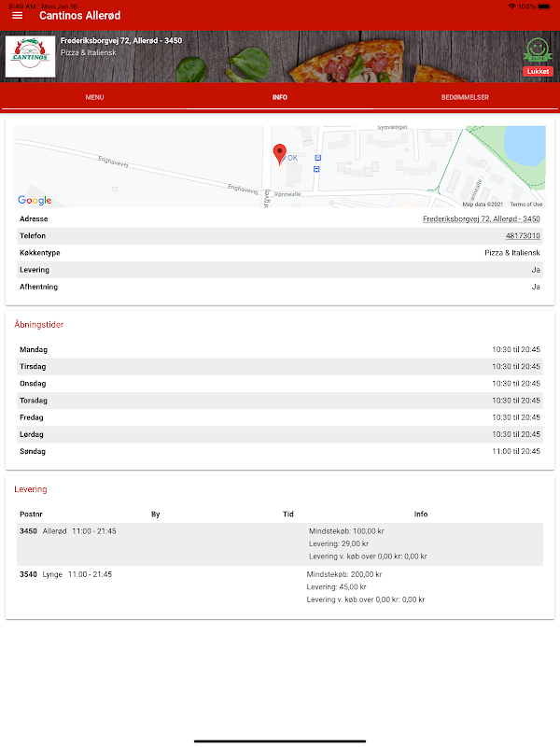This screenshot has height=747, width=560.
Task: Tap the red Lukket status badge
Action: pyautogui.click(x=538, y=72)
